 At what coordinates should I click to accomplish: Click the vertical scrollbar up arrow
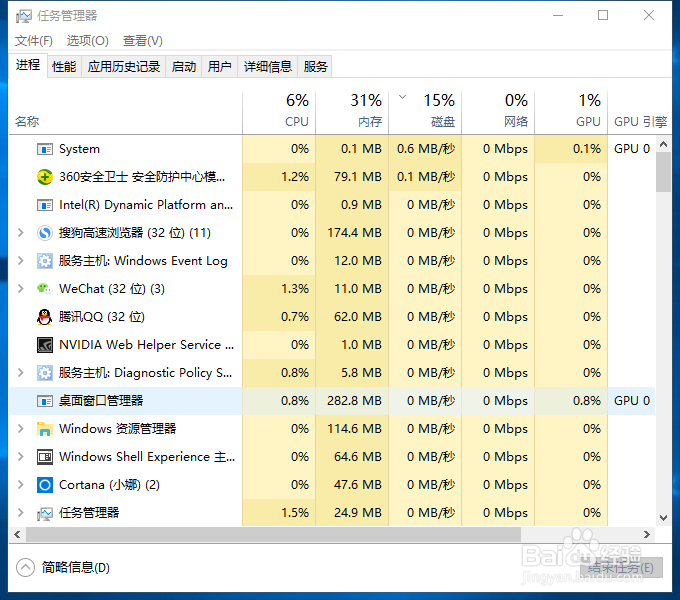(x=663, y=144)
